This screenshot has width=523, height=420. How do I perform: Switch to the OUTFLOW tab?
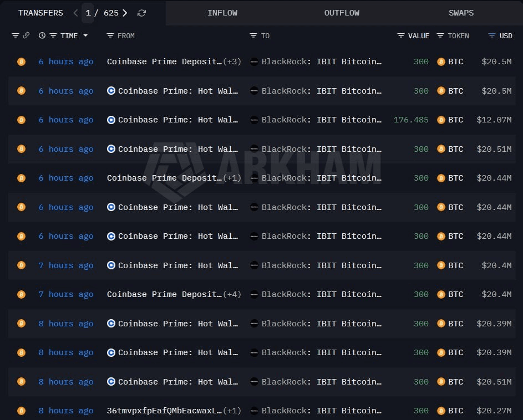click(342, 13)
